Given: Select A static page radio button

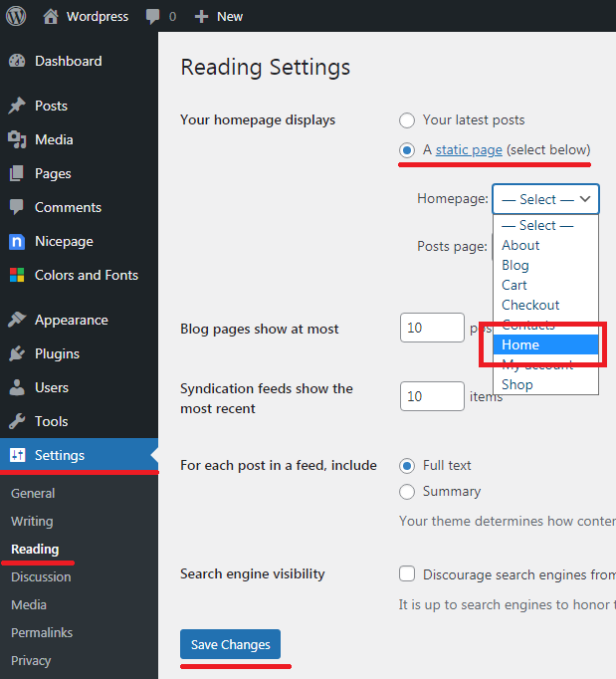Looking at the screenshot, I should pyautogui.click(x=407, y=150).
